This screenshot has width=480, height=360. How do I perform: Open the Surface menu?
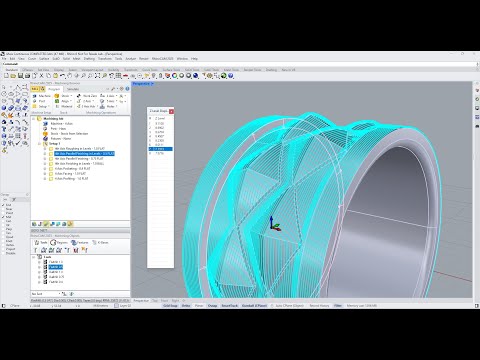(x=44, y=59)
